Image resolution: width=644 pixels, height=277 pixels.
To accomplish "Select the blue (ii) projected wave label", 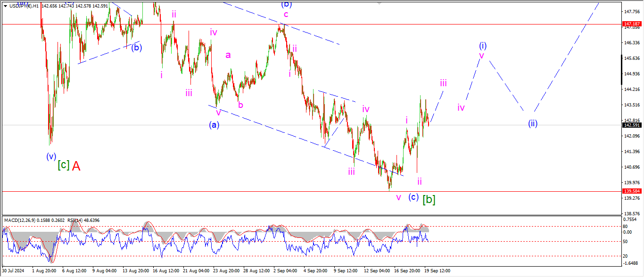I will coord(533,124).
